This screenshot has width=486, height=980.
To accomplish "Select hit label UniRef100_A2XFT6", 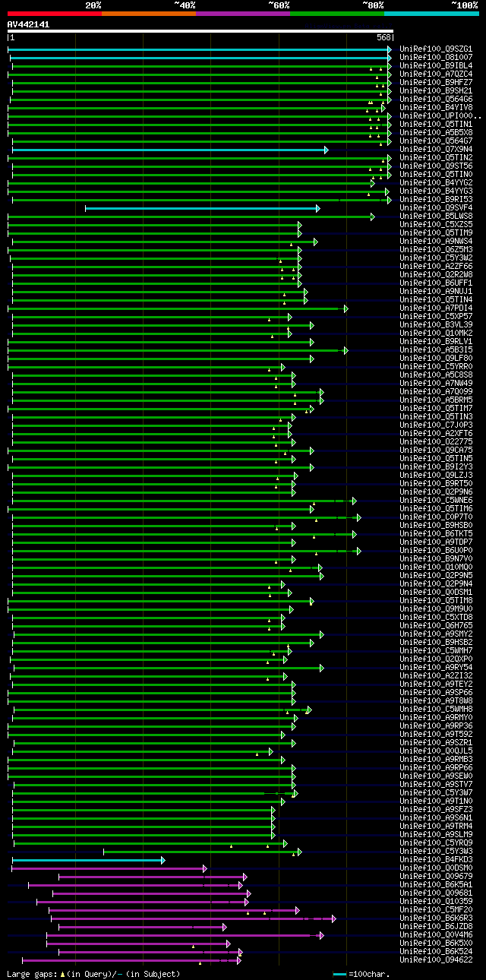I will click(x=436, y=433).
